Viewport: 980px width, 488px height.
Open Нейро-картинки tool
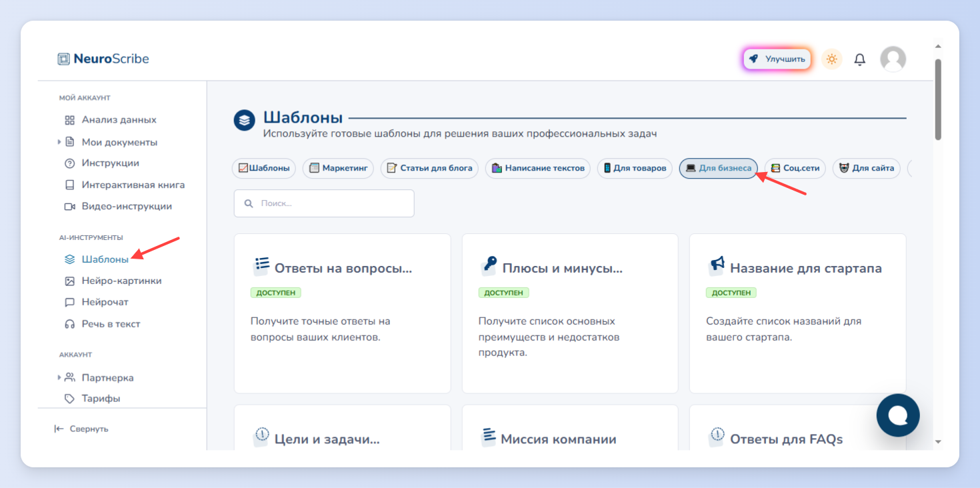pyautogui.click(x=121, y=281)
